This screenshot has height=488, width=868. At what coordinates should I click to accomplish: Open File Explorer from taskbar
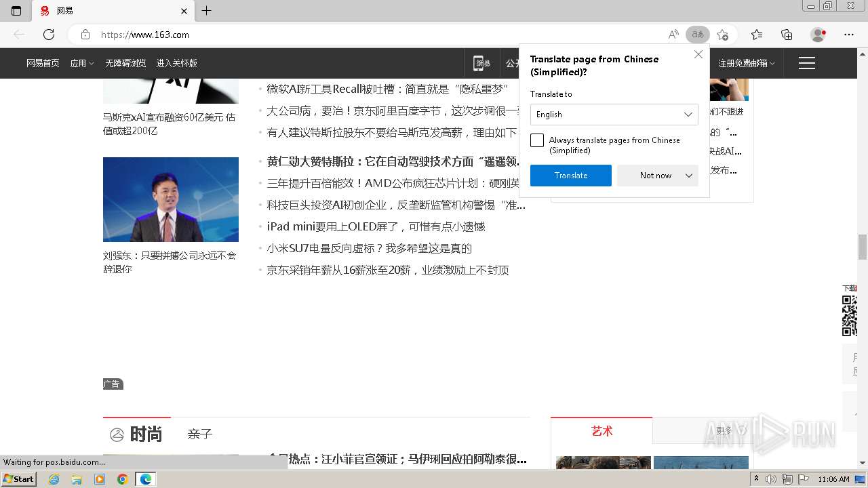click(77, 479)
